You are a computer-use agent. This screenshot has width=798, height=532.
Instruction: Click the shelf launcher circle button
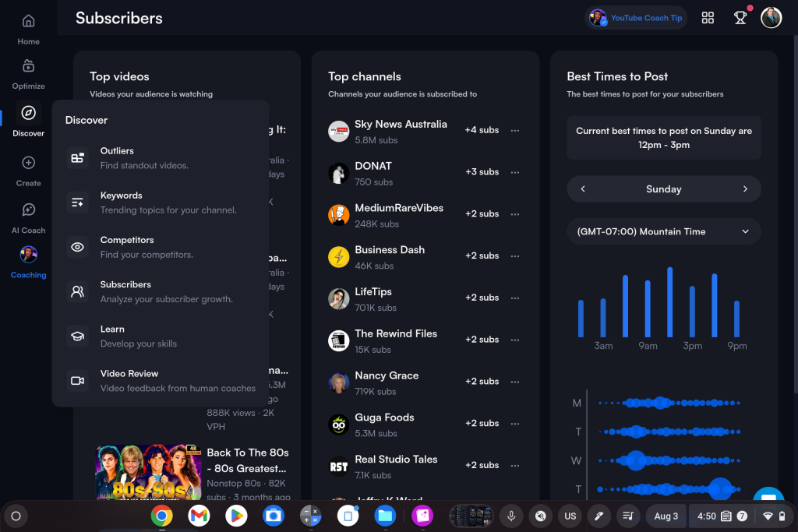16,516
